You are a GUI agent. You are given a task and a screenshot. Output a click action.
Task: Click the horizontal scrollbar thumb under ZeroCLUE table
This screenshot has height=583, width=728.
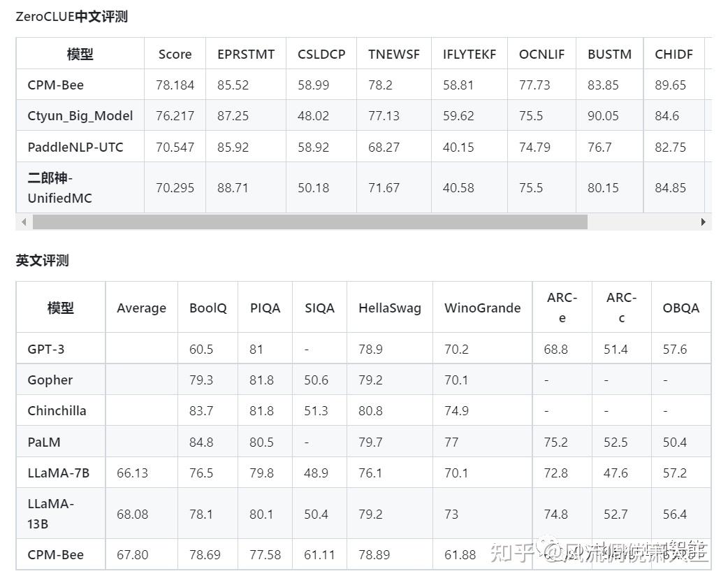coord(310,222)
